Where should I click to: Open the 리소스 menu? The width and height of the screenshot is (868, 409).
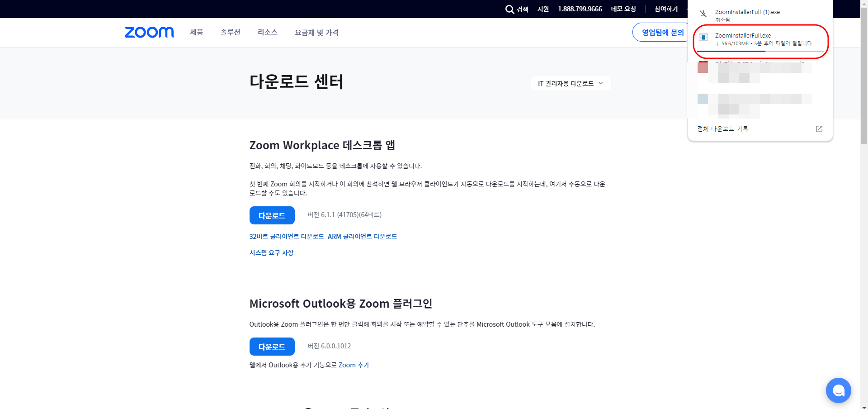(x=268, y=32)
